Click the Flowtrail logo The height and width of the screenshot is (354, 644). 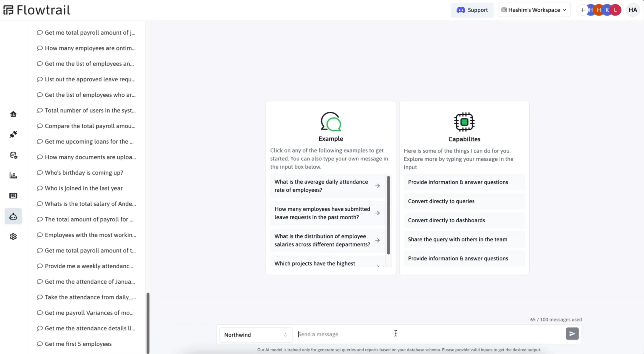tap(37, 9)
